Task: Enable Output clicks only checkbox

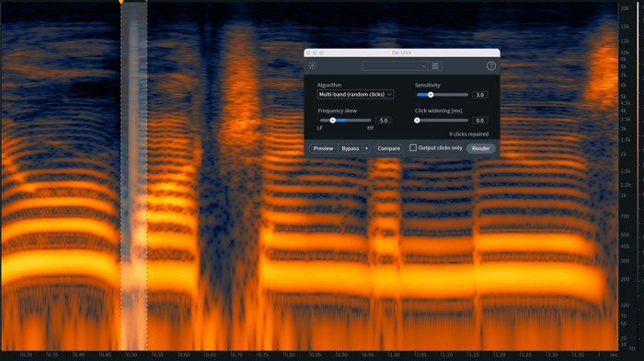Action: pos(413,147)
